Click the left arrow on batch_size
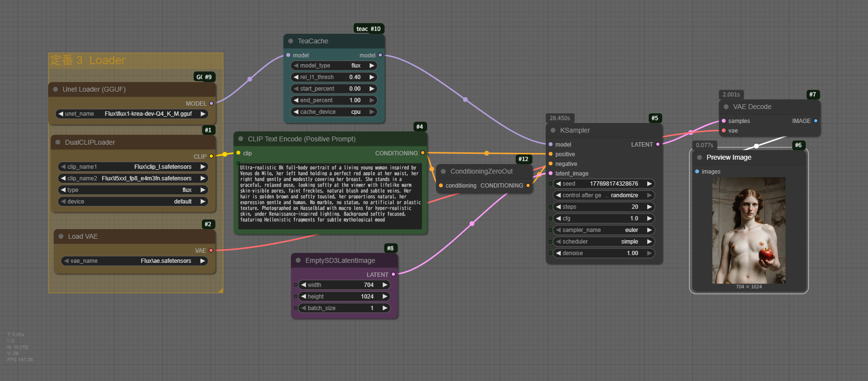868x381 pixels. 304,308
